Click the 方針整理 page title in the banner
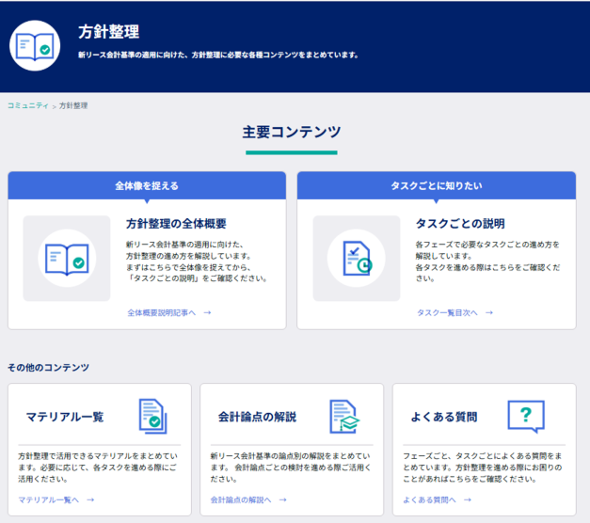Viewport: 590px width, 523px height. click(109, 32)
